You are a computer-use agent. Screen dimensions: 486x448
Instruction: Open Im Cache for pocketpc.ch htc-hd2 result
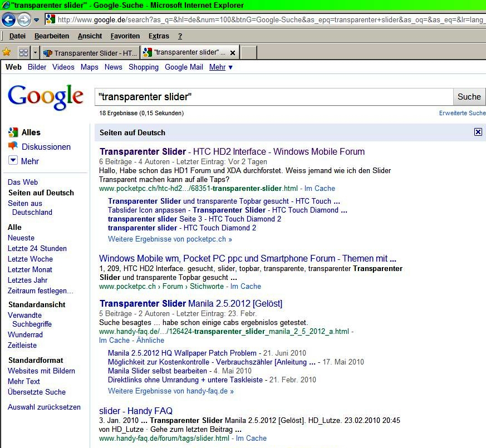click(320, 188)
